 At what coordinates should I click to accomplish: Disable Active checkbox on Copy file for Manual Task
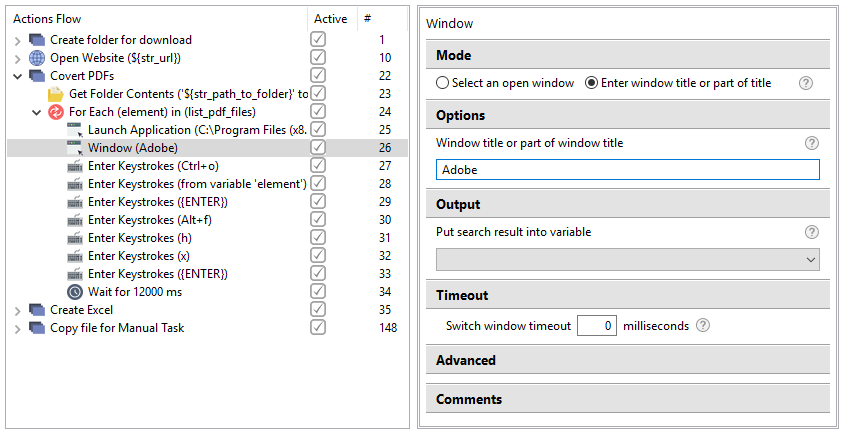pyautogui.click(x=318, y=327)
